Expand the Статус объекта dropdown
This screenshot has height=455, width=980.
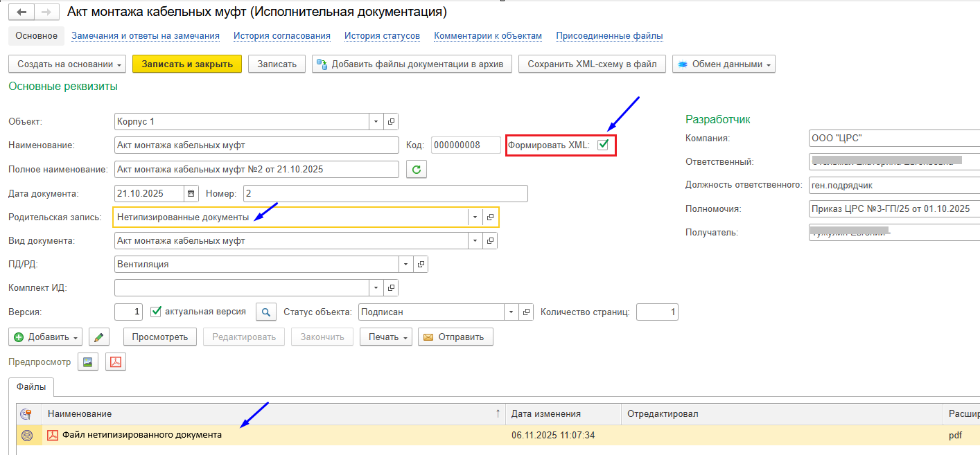[511, 312]
